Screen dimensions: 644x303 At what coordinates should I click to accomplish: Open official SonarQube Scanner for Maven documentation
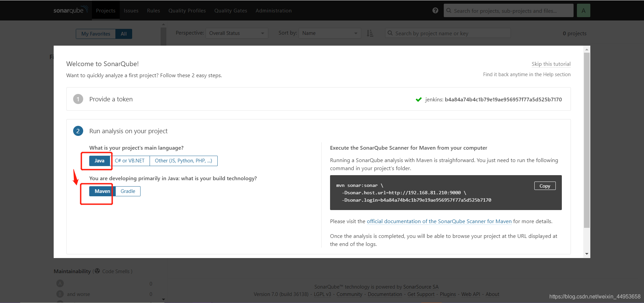439,221
